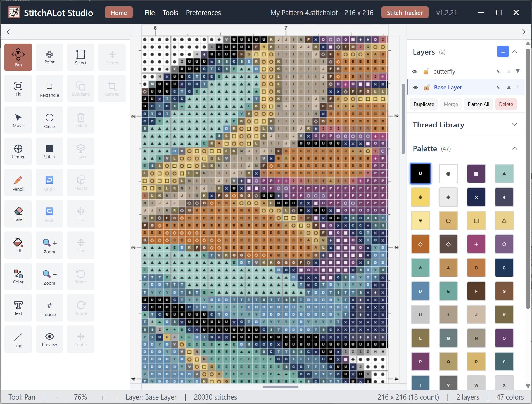
Task: Select the Line tool
Action: pos(18,339)
